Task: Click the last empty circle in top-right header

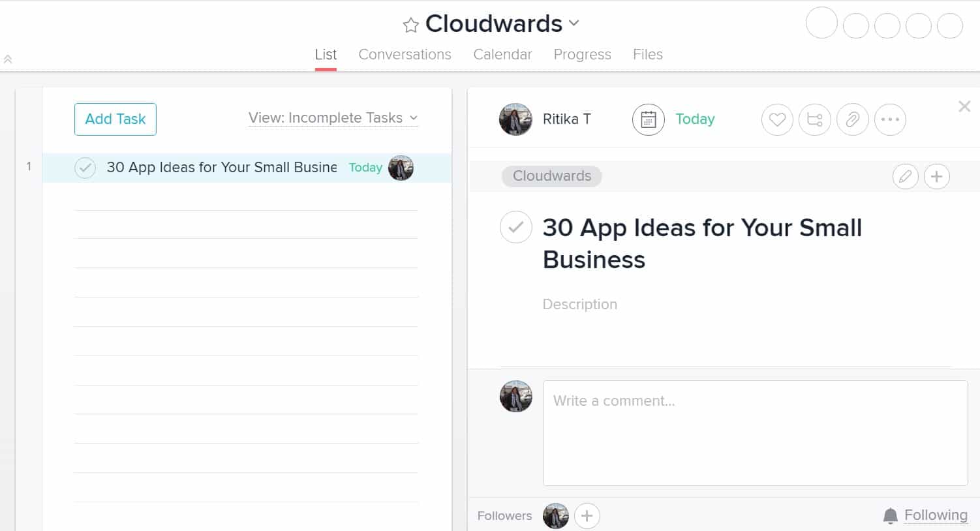Action: point(950,26)
